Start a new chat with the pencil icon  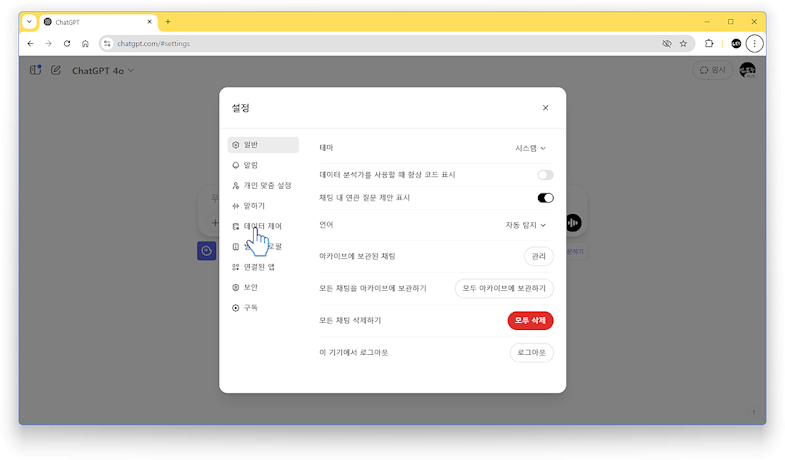coord(56,70)
